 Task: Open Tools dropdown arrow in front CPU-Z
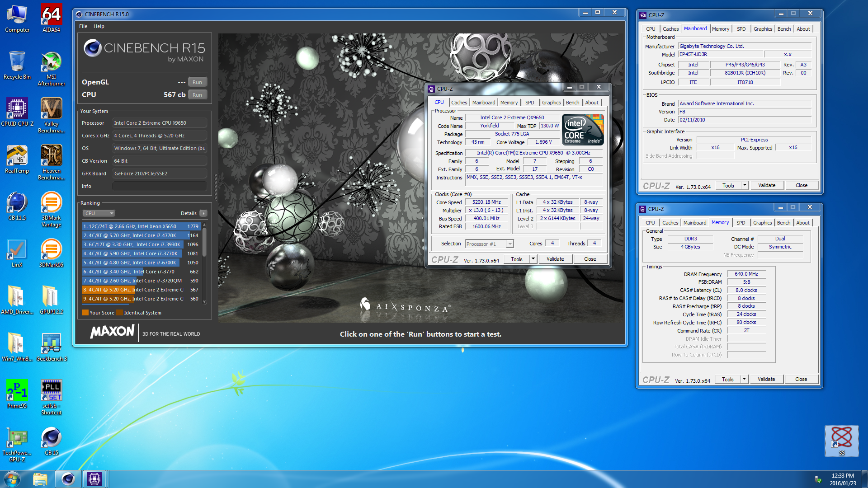533,259
